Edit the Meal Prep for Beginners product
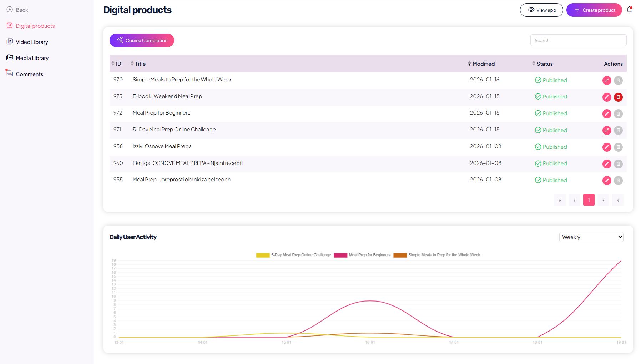Viewport: 641px width, 364px height. coord(606,114)
